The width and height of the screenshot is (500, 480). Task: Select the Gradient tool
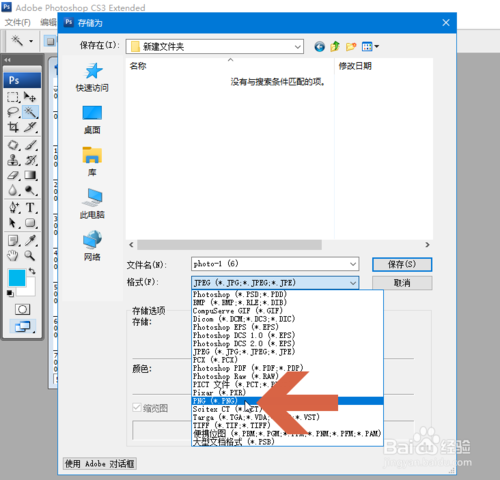pos(30,175)
